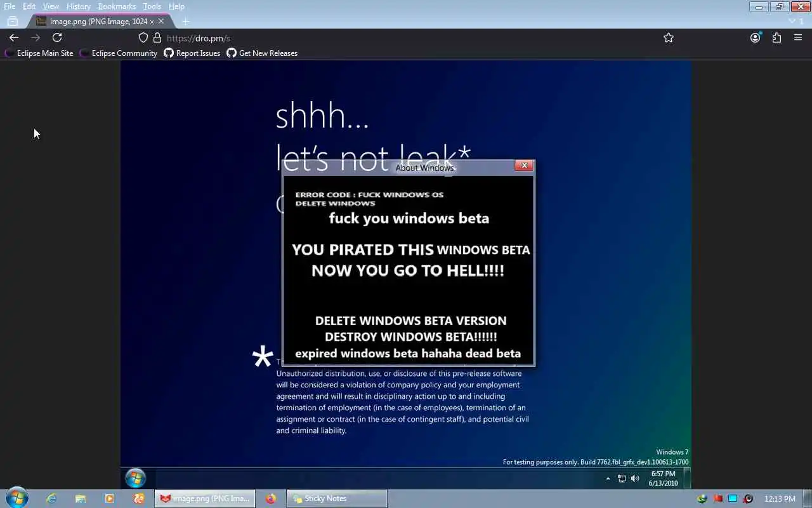Open the Help menu
Screen dimensions: 812x508
coord(176,6)
